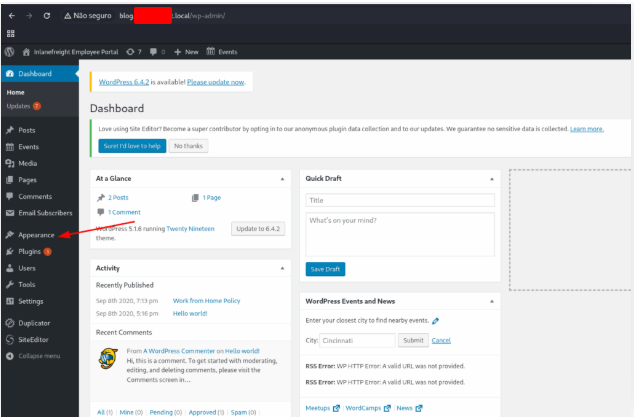
Task: Click the browser back arrow
Action: coord(10,16)
